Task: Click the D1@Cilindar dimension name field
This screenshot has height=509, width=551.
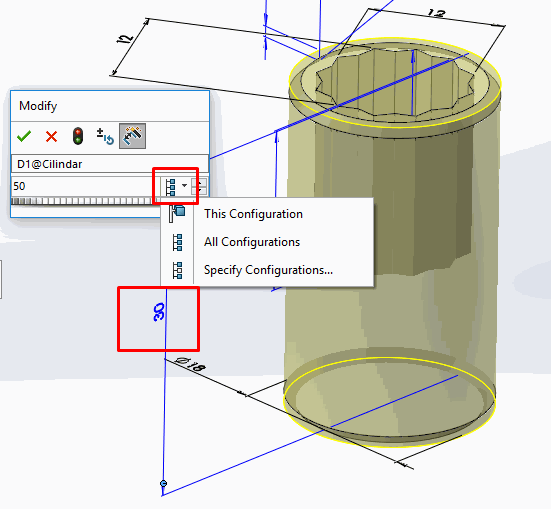Action: coord(110,164)
